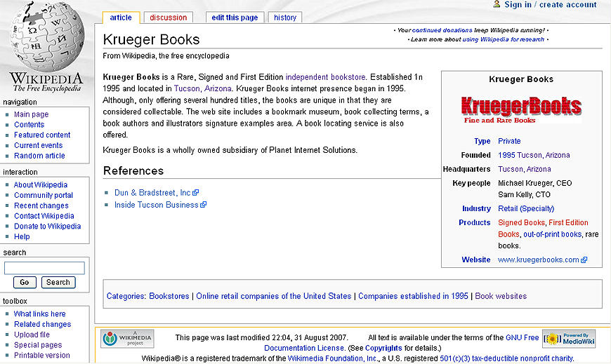611x364 pixels.
Task: Open Copyrights link in footer
Action: coord(383,348)
